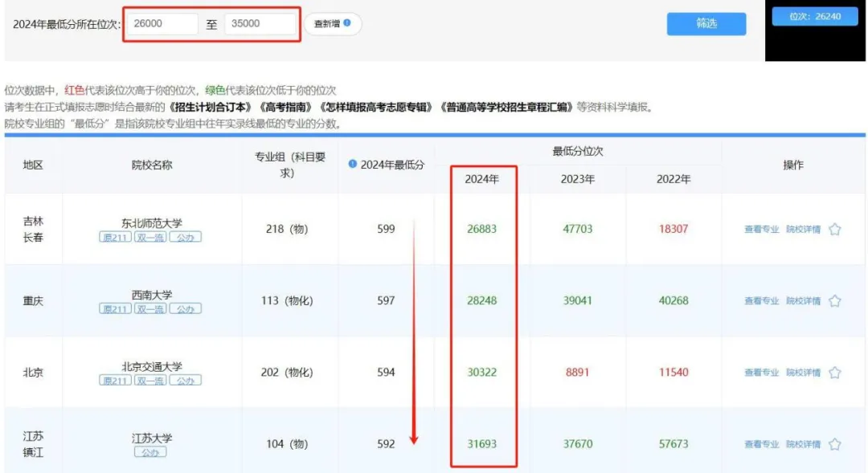Click 双一流 tag under 北京交通大学

pos(150,381)
